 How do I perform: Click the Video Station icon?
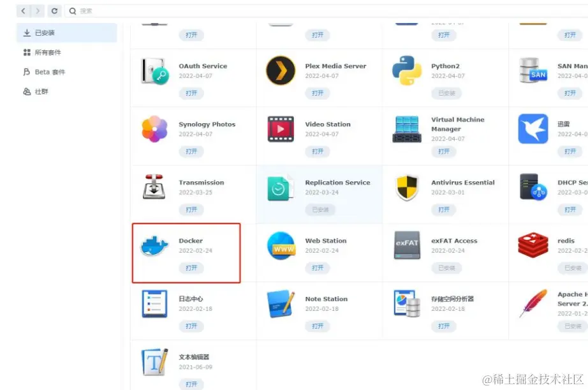tap(281, 129)
